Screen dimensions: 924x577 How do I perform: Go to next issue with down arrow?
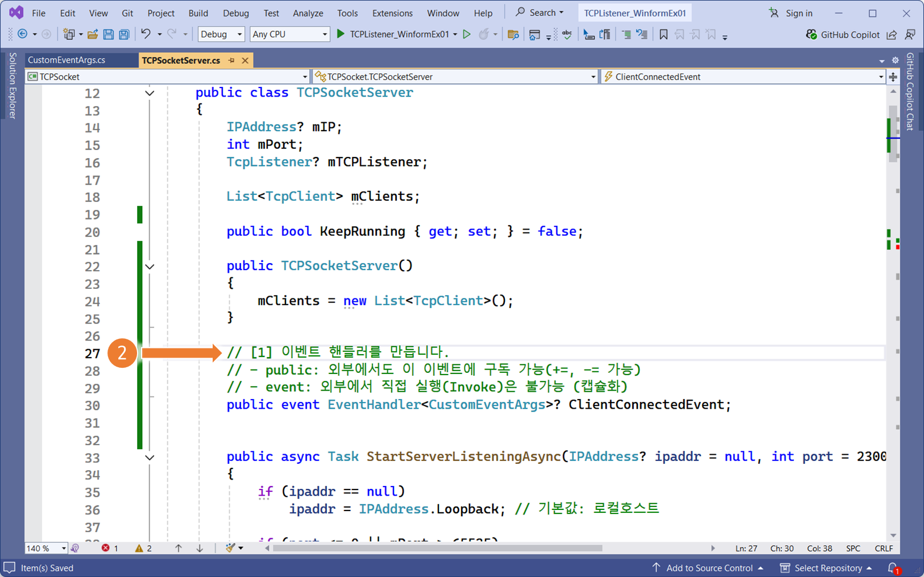[x=200, y=548]
